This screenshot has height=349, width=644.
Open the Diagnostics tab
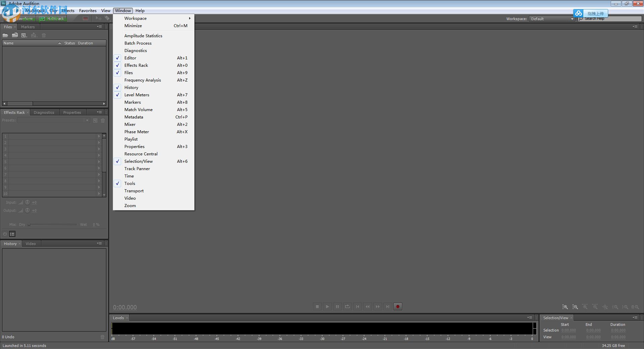(x=44, y=112)
